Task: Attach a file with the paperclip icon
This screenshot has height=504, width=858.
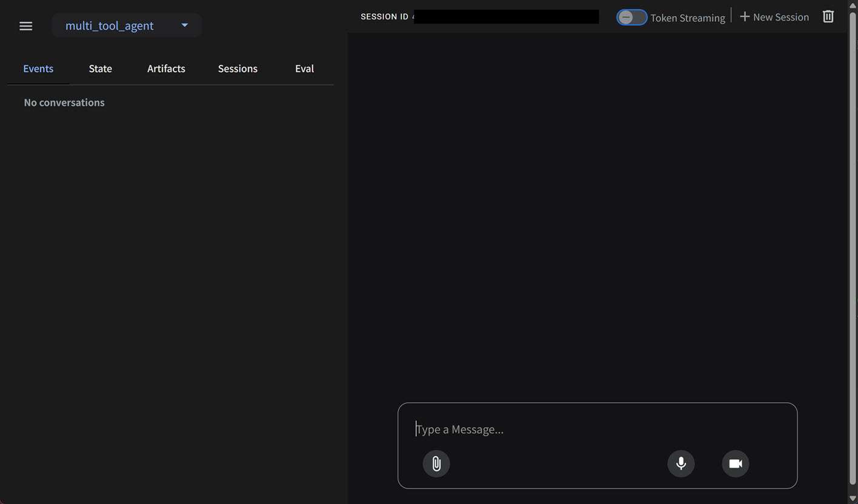Action: pos(436,463)
